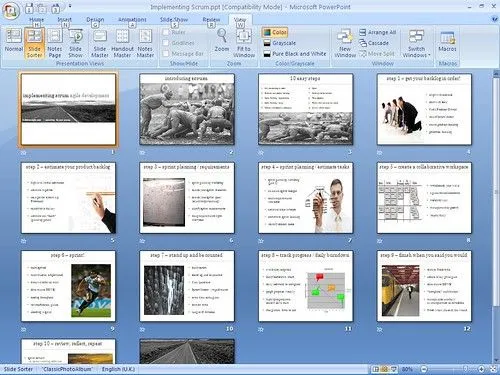This screenshot has width=500, height=375.
Task: Open the Home ribbon tab
Action: pyautogui.click(x=36, y=20)
